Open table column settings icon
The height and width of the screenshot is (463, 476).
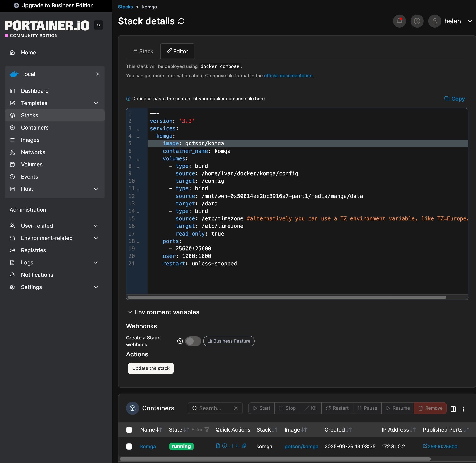453,409
